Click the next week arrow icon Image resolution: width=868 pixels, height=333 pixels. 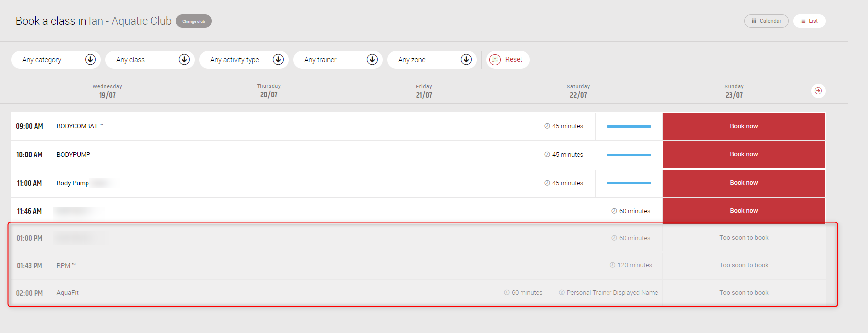point(818,91)
